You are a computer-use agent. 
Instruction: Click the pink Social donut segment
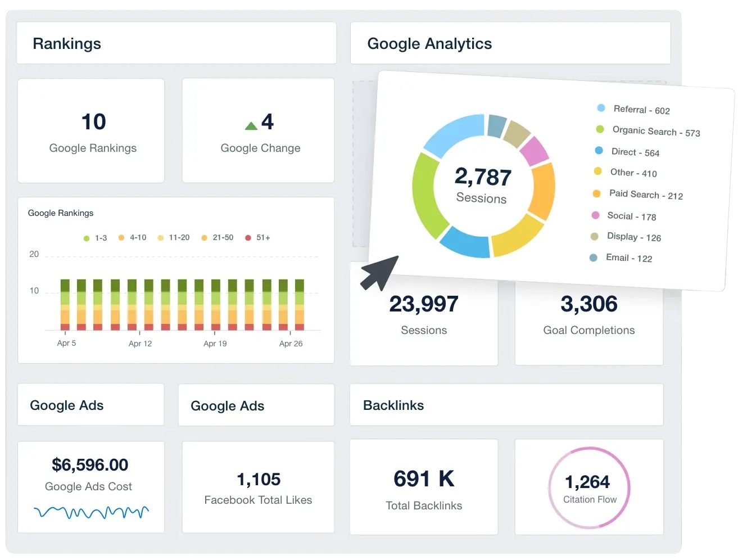click(535, 151)
